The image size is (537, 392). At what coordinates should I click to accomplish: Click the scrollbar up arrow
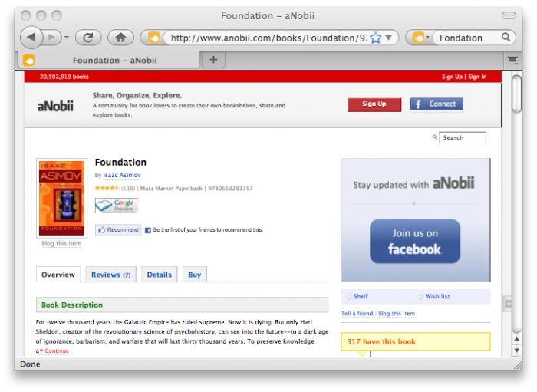(517, 338)
